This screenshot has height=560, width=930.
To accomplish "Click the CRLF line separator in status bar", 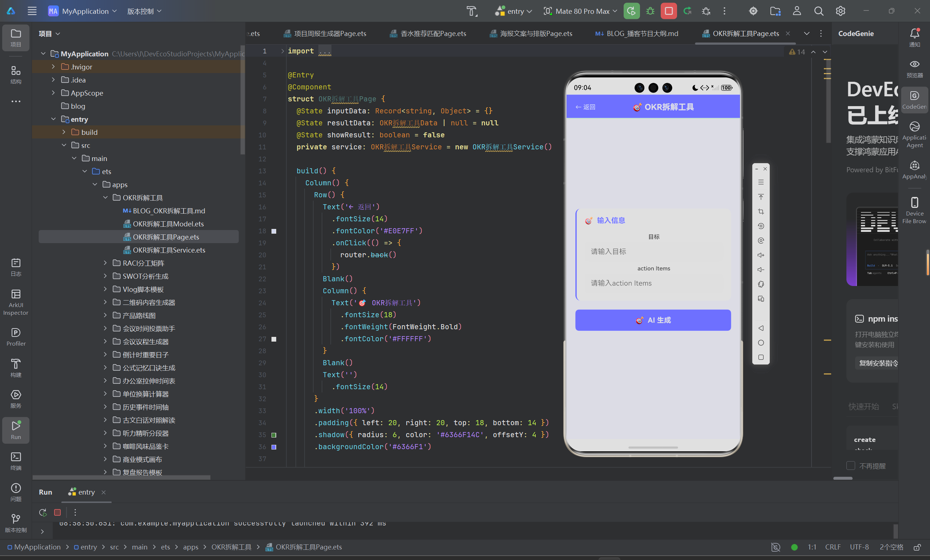I will [833, 547].
